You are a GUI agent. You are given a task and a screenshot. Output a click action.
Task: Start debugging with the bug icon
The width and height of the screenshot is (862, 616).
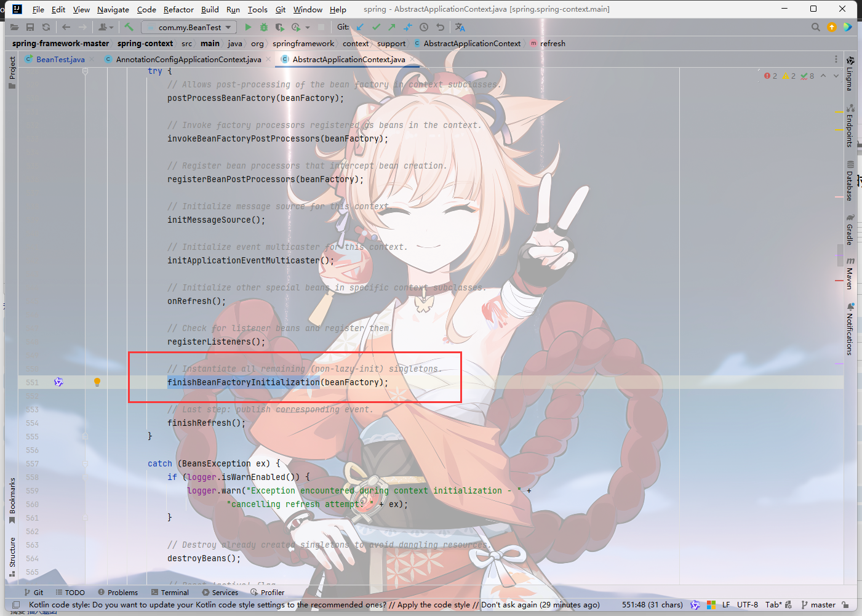click(264, 27)
